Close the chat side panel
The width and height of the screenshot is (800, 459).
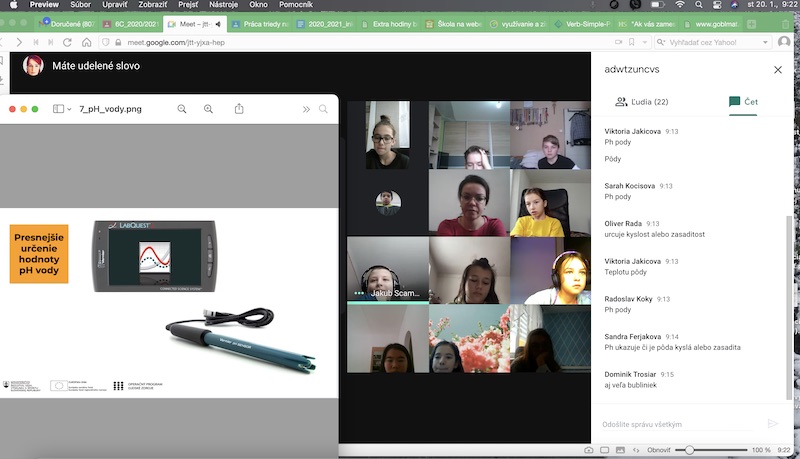coord(778,69)
